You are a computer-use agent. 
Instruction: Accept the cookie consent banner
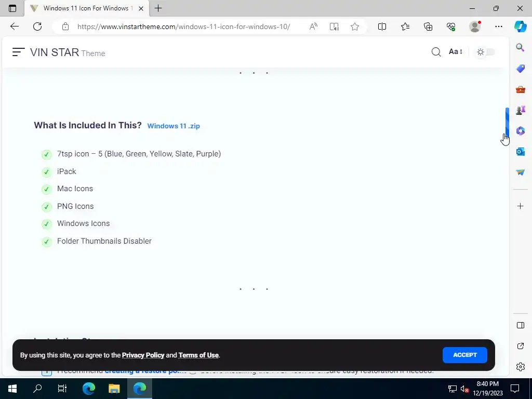(465, 355)
